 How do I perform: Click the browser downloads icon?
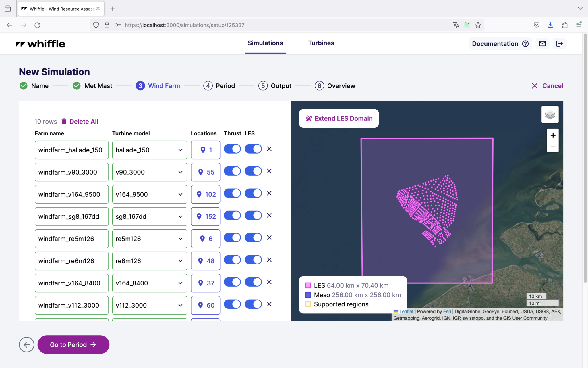(550, 25)
